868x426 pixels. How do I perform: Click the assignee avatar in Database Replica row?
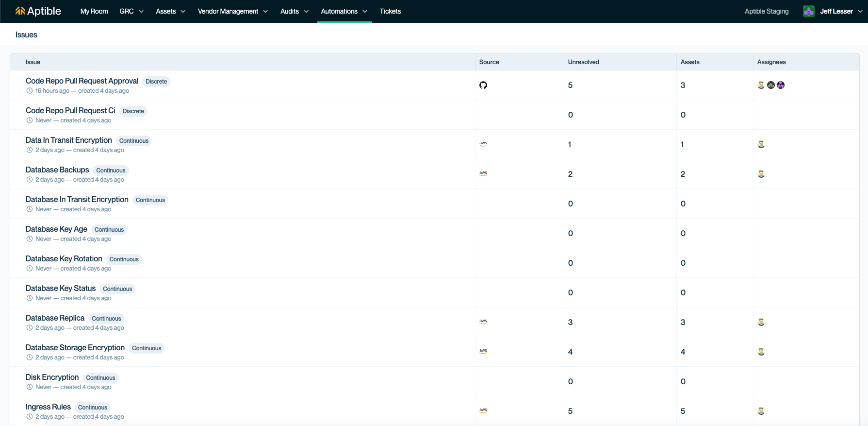[761, 322]
